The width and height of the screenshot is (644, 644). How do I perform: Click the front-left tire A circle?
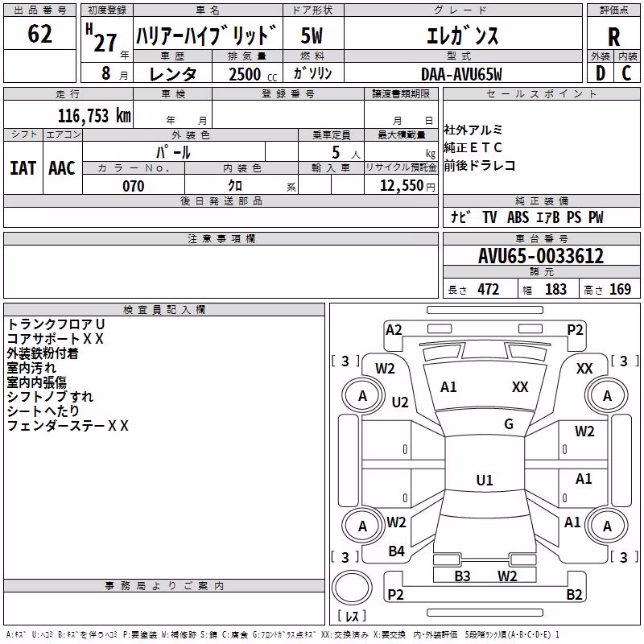coord(362,396)
